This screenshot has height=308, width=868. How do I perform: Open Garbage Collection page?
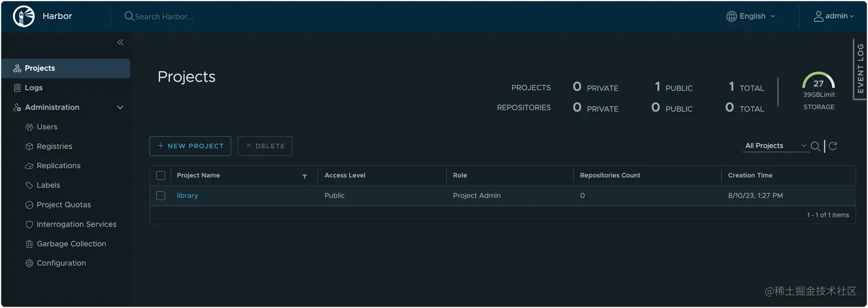71,244
